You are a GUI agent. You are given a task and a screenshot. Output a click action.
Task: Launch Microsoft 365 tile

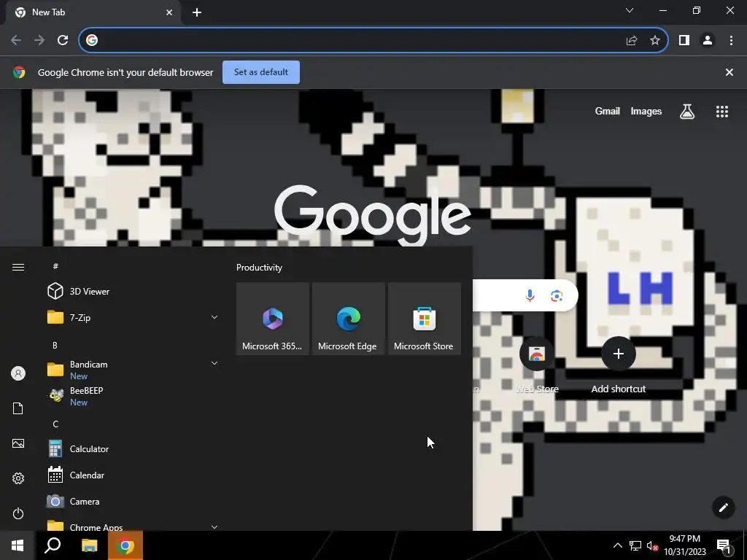click(x=273, y=319)
